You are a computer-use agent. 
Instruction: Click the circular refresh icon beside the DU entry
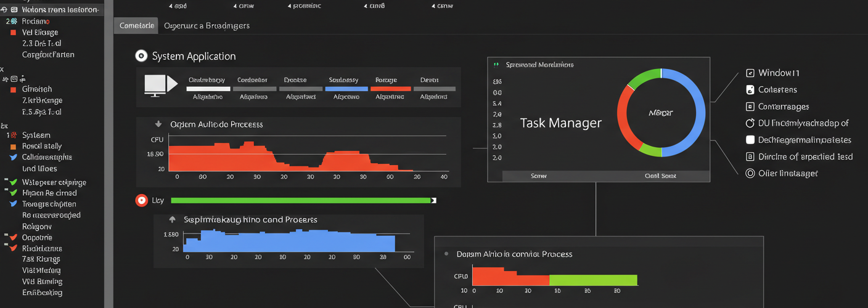(x=750, y=123)
